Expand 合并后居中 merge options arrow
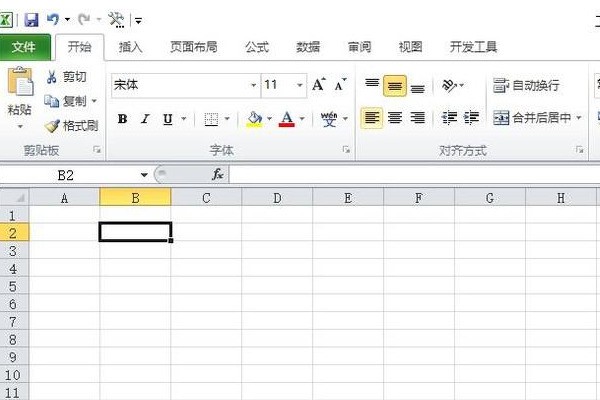The width and height of the screenshot is (600, 400). pos(579,118)
